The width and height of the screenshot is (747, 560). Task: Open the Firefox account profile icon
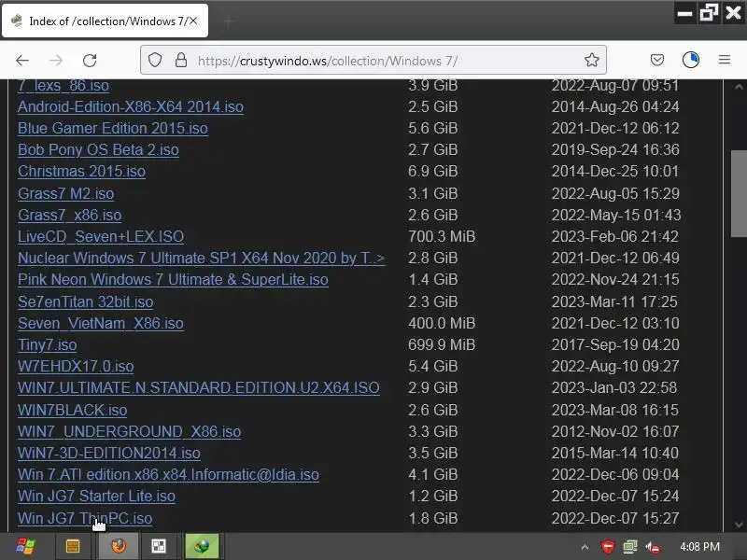(x=691, y=60)
